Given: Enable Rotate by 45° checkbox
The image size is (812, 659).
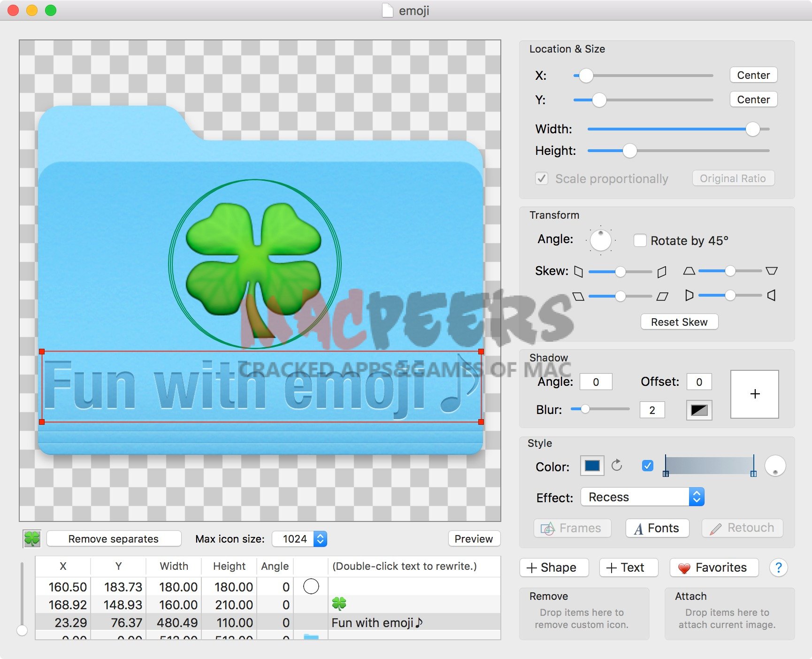Looking at the screenshot, I should click(x=640, y=240).
